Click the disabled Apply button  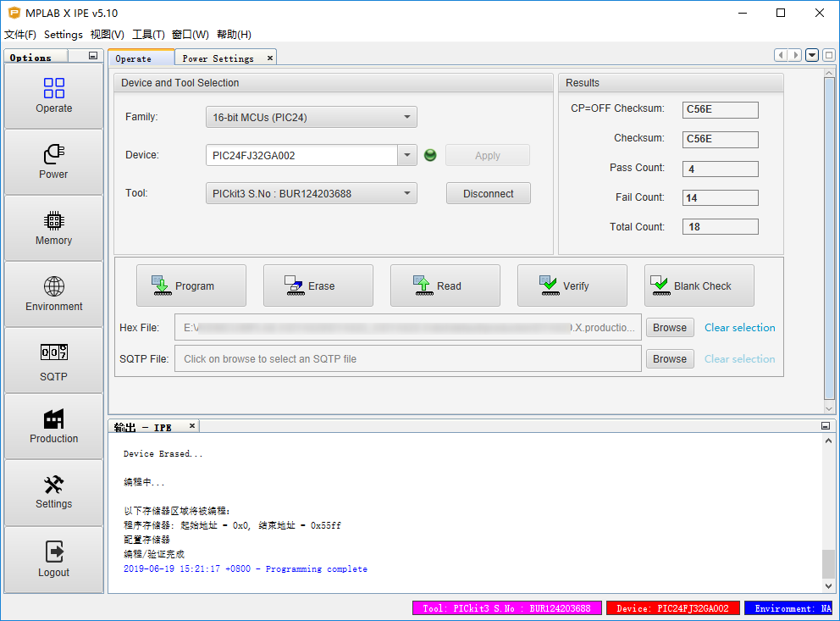point(488,155)
